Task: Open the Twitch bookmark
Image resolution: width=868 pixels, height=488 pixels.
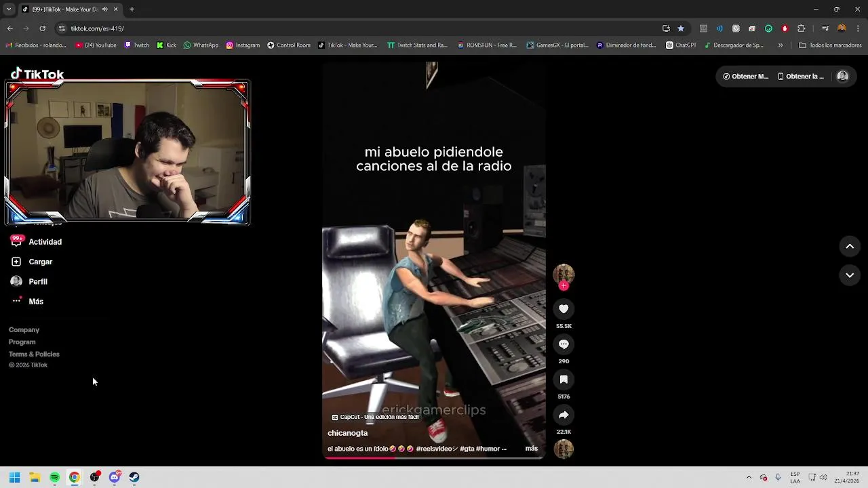Action: coord(137,45)
